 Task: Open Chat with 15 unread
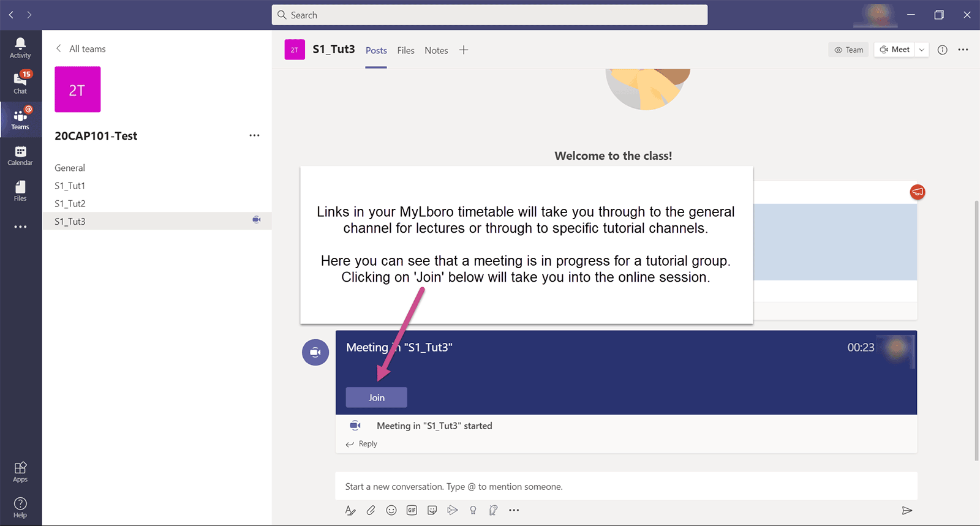(x=20, y=83)
